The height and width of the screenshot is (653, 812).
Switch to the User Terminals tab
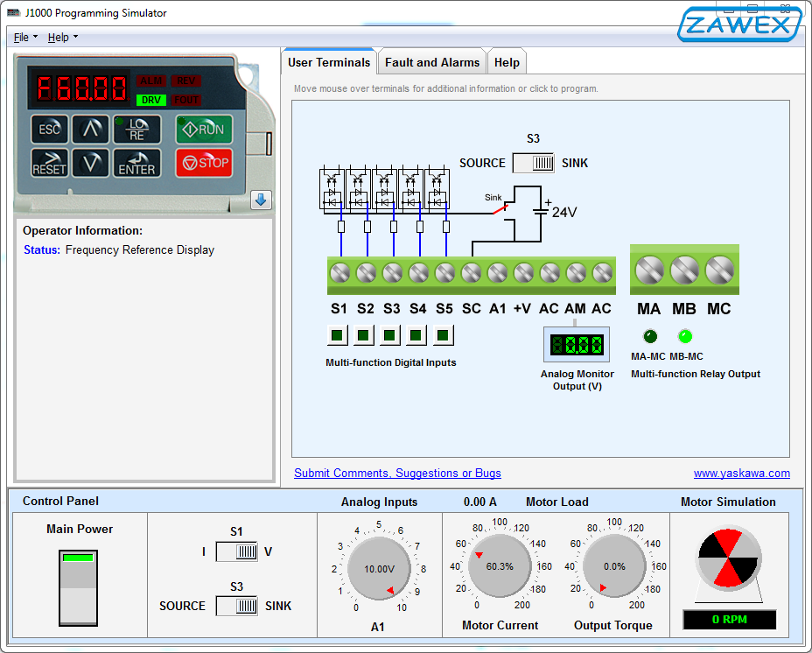tap(329, 63)
